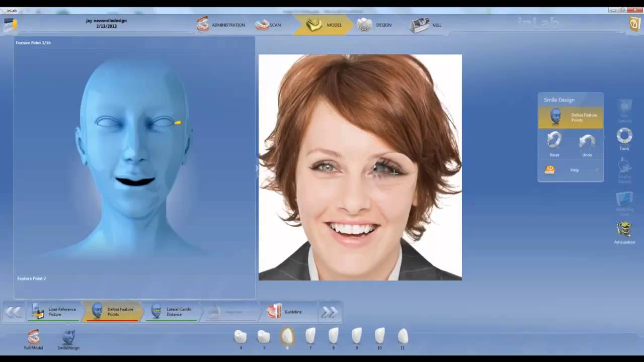
Task: Open the Mill phase
Action: 426,25
